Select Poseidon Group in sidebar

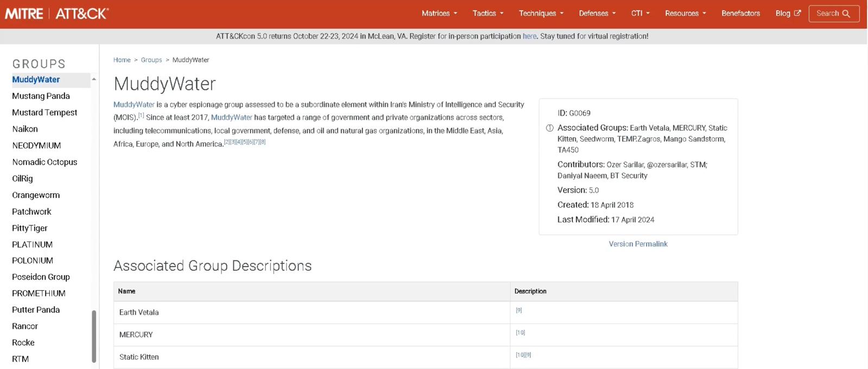[41, 277]
